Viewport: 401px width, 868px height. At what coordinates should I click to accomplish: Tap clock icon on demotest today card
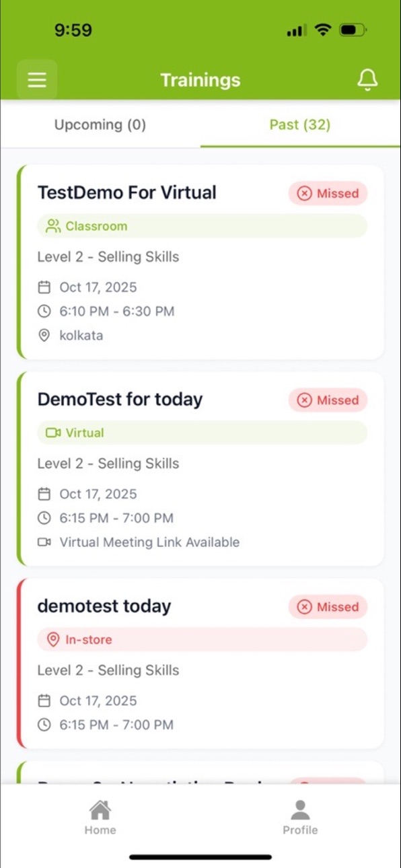[44, 725]
